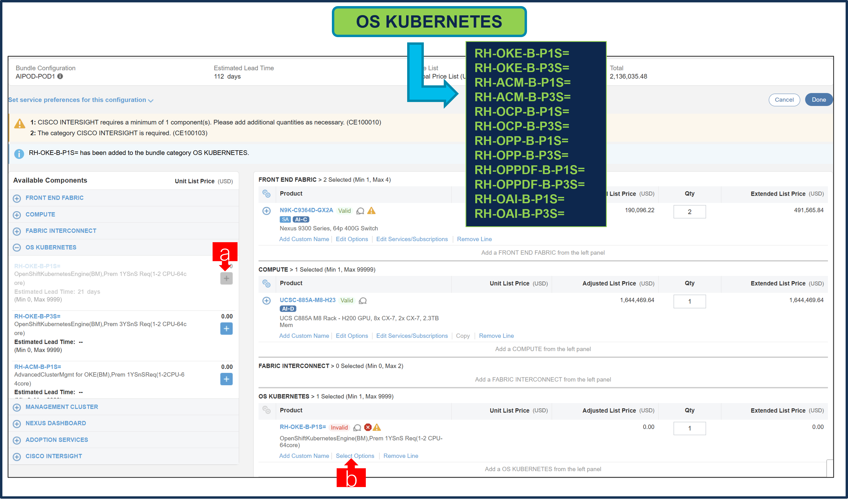Click the group lines icon in FRONT END FABRIC table
This screenshot has width=848, height=504.
click(266, 194)
